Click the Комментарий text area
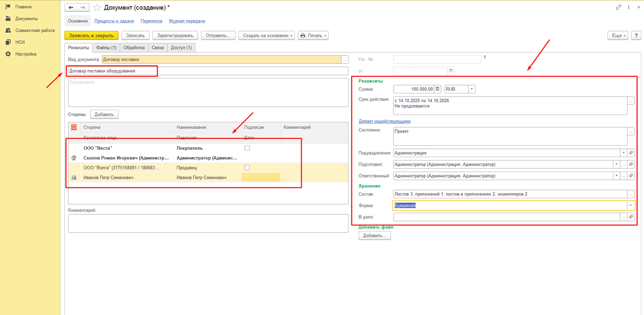644x315 pixels. coord(208,223)
